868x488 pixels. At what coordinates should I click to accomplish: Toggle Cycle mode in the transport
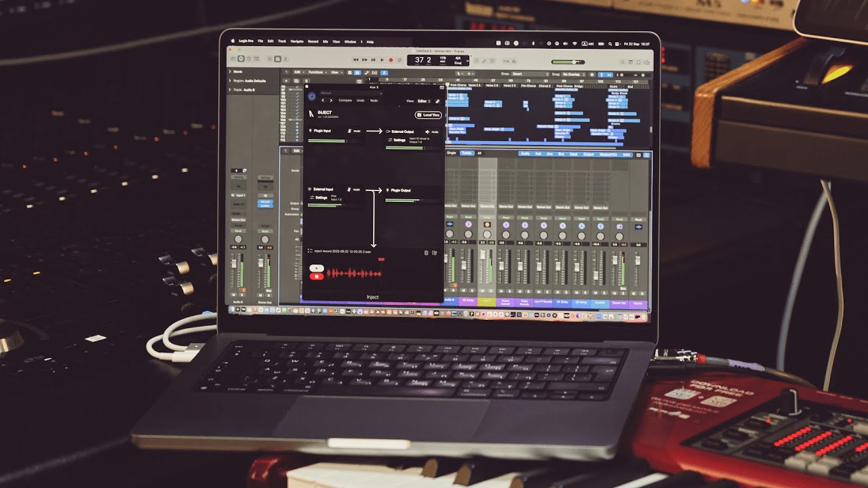[x=399, y=60]
